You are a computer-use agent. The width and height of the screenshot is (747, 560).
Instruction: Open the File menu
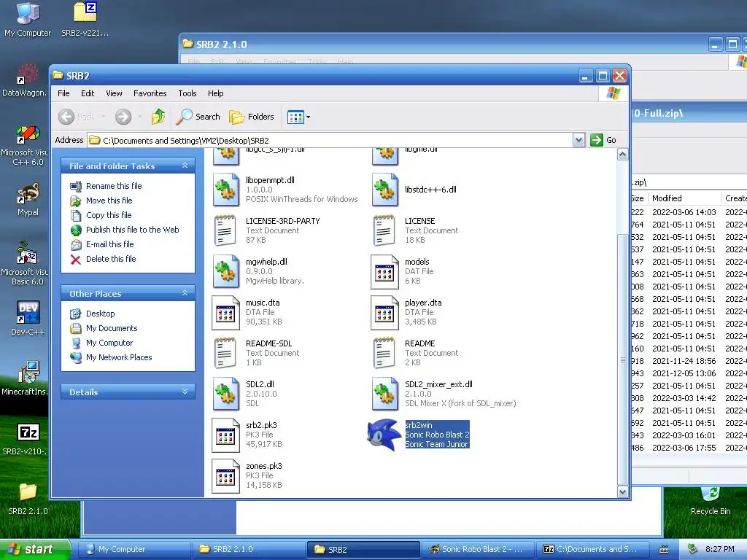[63, 93]
